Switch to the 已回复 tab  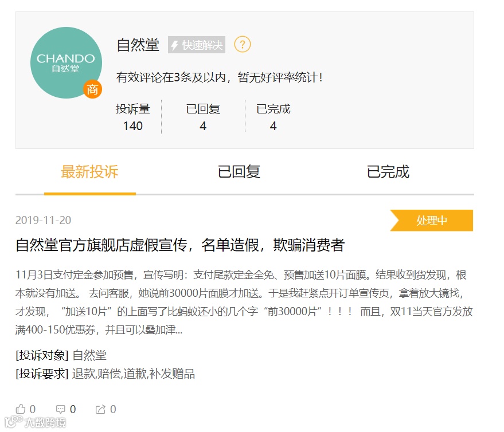[x=239, y=171]
